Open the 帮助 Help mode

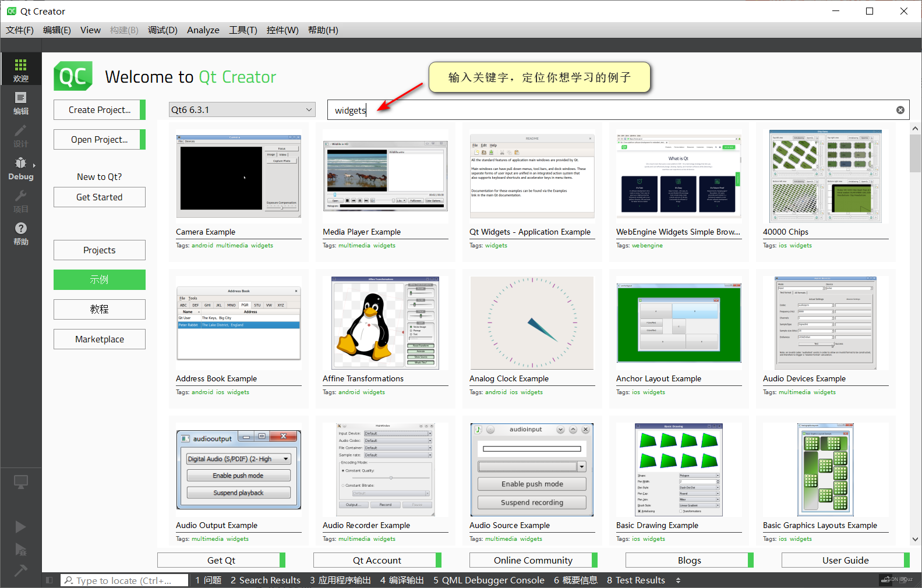point(21,233)
